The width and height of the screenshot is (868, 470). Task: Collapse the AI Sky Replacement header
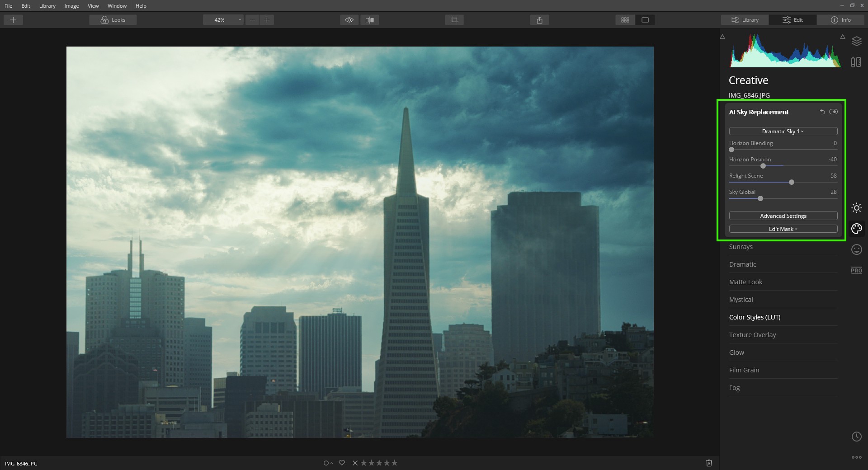(759, 112)
